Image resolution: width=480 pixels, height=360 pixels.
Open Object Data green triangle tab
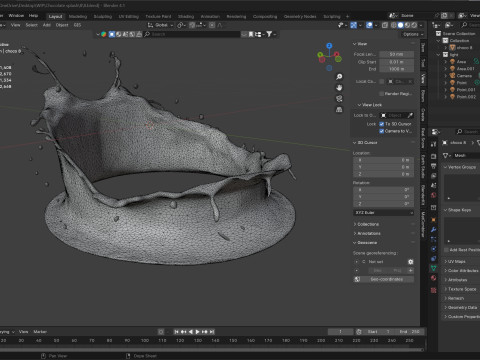coord(433,268)
